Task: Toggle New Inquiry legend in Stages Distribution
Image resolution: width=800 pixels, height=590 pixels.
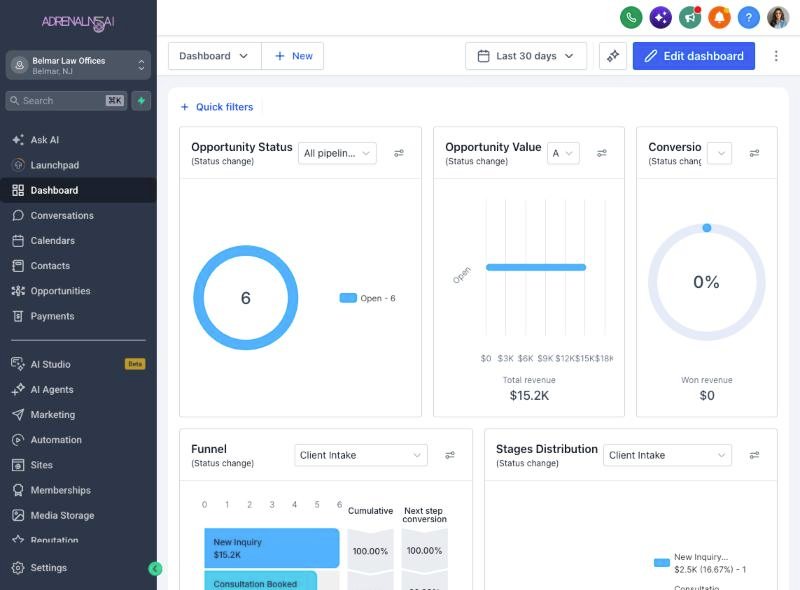Action: coord(700,563)
